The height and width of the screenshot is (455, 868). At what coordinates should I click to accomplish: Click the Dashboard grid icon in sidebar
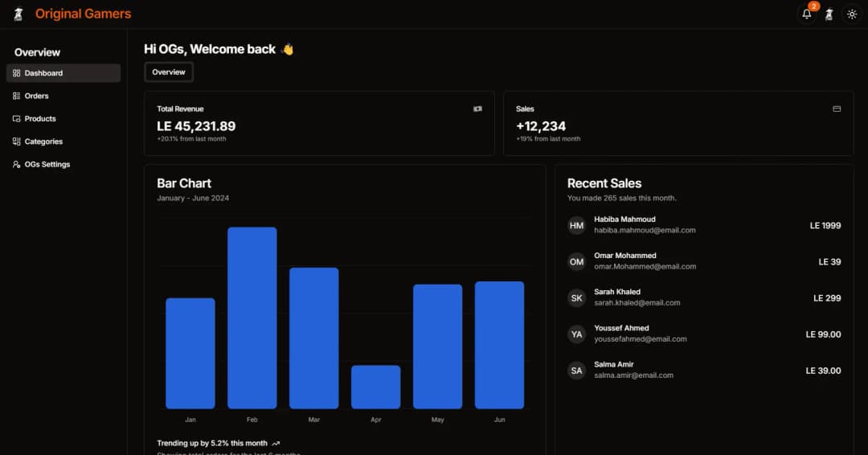click(17, 73)
